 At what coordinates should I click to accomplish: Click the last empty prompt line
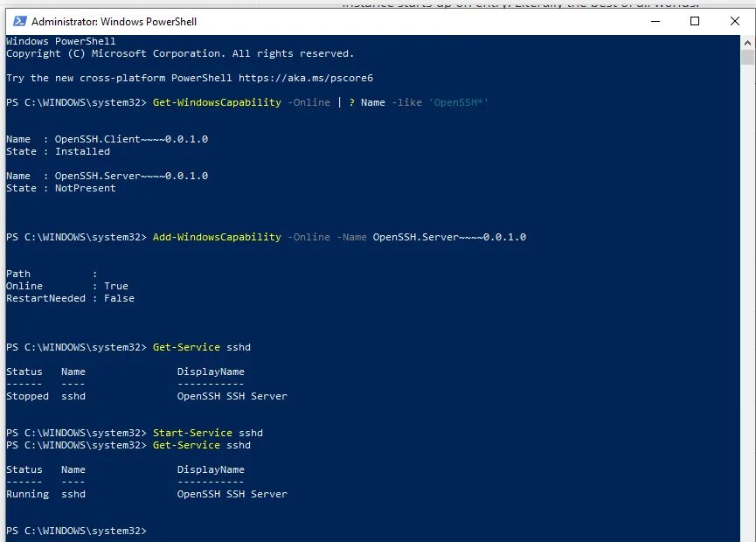(x=76, y=531)
